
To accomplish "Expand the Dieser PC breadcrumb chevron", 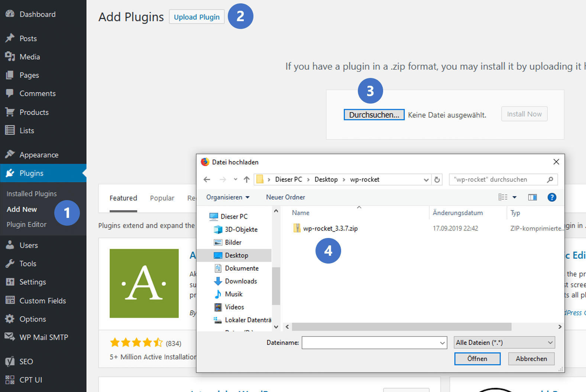I will click(308, 180).
